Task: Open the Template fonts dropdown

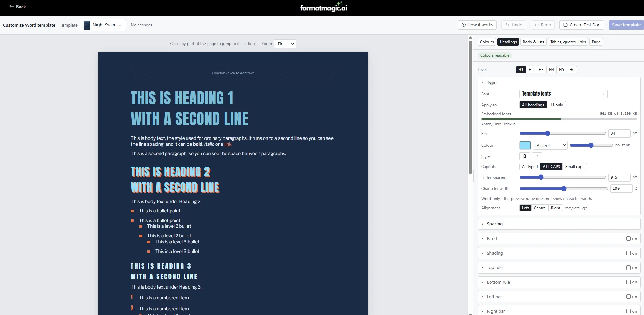Action: 563,94
